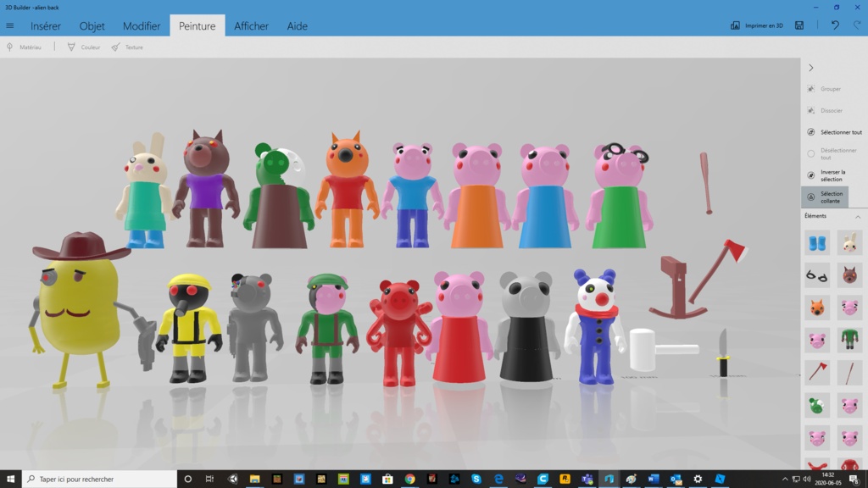
Task: Select the pig figure wearing glasses
Action: 620,197
